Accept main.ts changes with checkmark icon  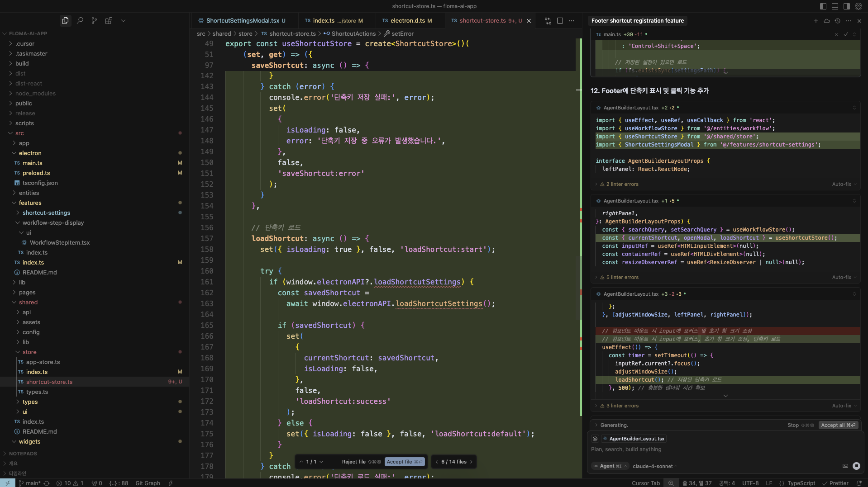pyautogui.click(x=845, y=34)
